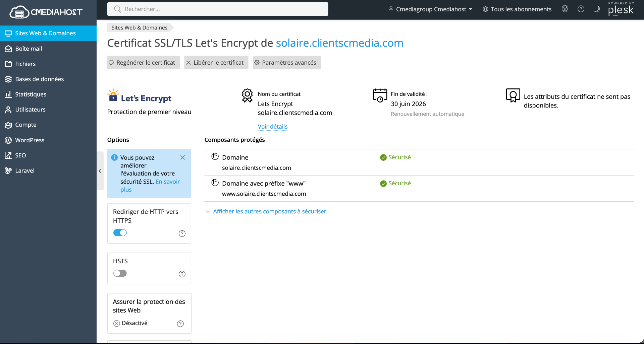Focus the Rechercher search field
Viewport: 644px width, 344px height.
[x=218, y=9]
